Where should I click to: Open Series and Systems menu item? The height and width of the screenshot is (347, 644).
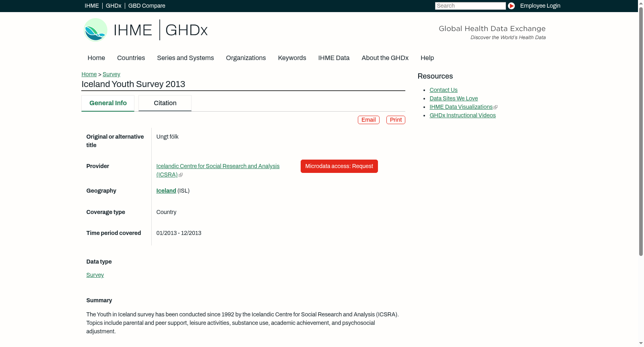pos(185,58)
